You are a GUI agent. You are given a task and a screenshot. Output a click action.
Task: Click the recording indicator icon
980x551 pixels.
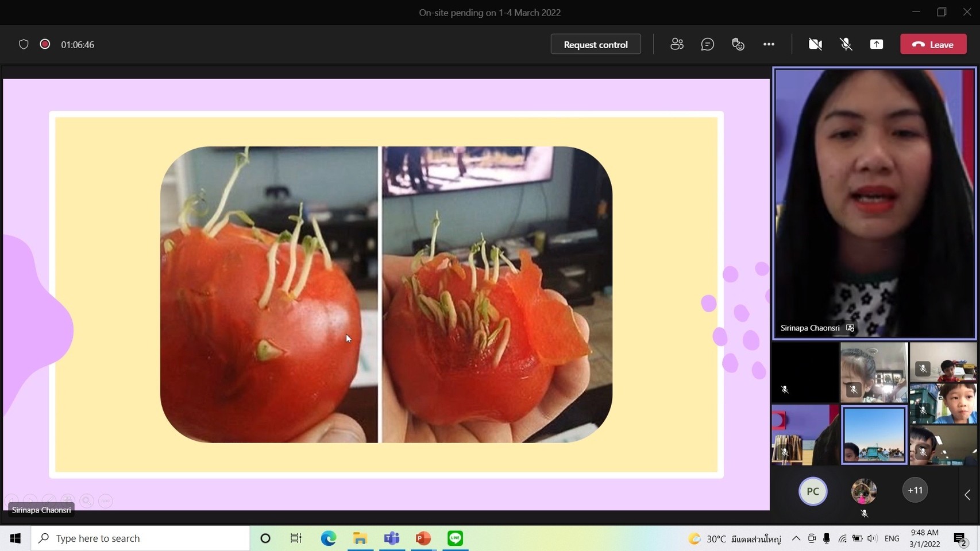pos(45,44)
